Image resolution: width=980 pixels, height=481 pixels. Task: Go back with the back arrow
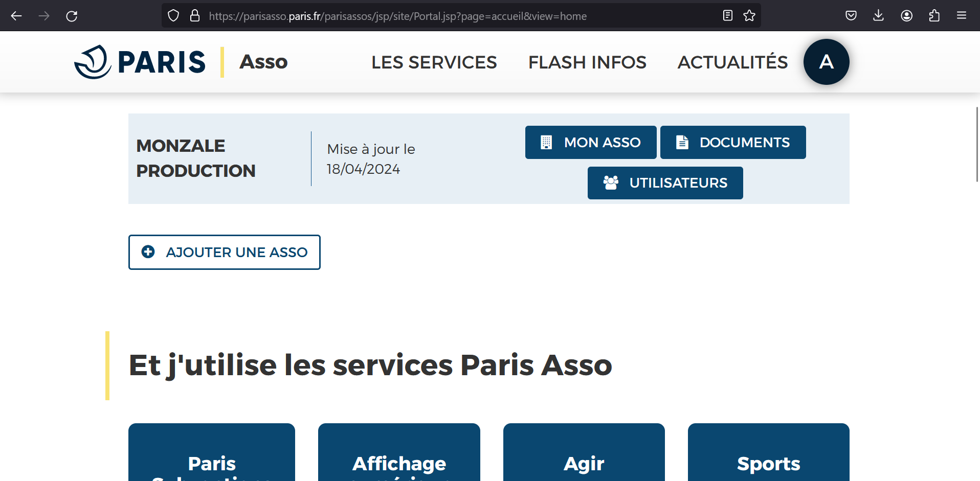[x=16, y=16]
